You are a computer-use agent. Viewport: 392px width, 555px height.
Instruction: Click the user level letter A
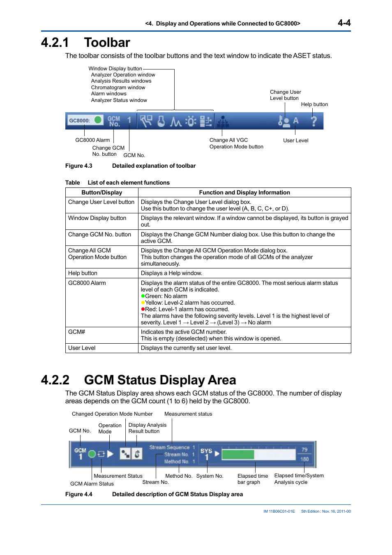[x=296, y=121]
